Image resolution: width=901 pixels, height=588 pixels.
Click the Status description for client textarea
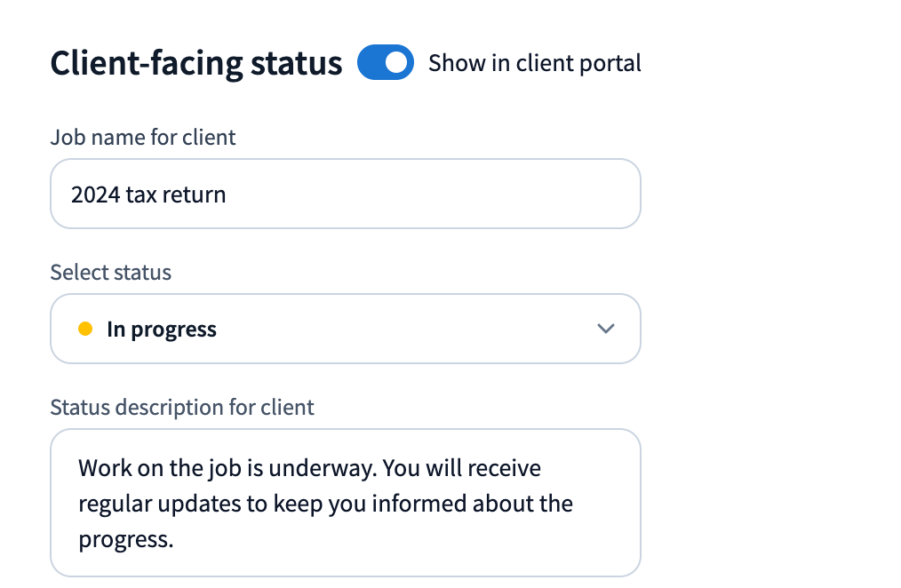pos(345,503)
